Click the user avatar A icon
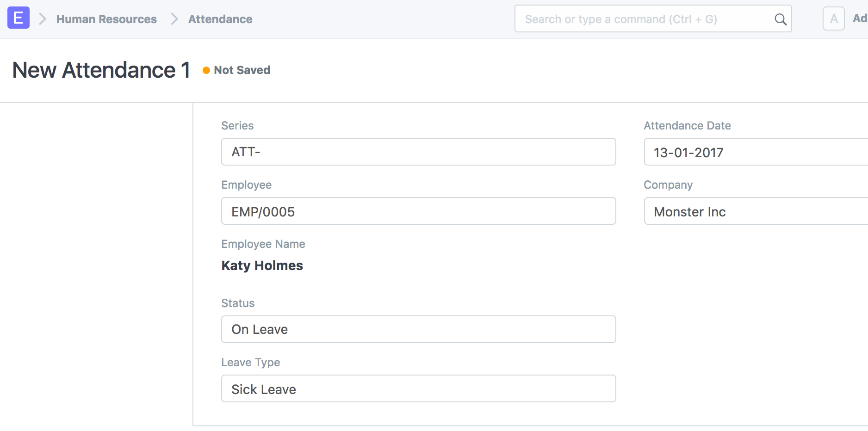This screenshot has height=431, width=868. (834, 19)
